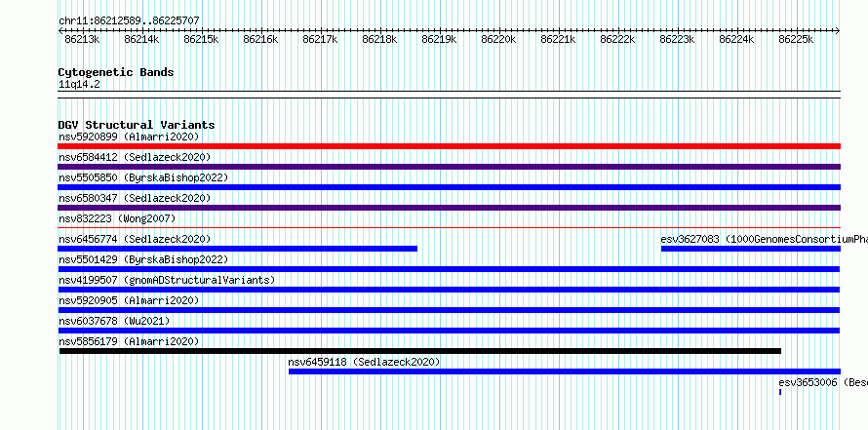This screenshot has height=430, width=868.
Task: Select the blue esv3627083 variant bar
Action: click(x=751, y=249)
